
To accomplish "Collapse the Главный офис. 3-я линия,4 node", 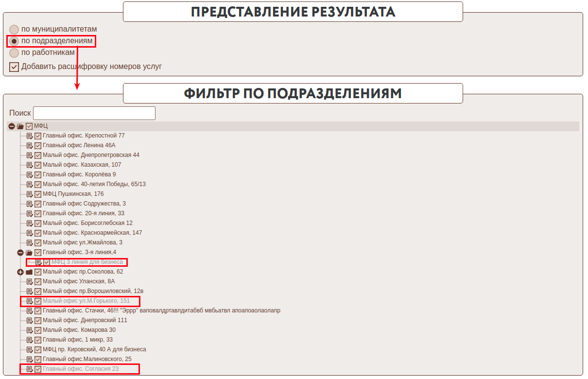I will pyautogui.click(x=20, y=253).
